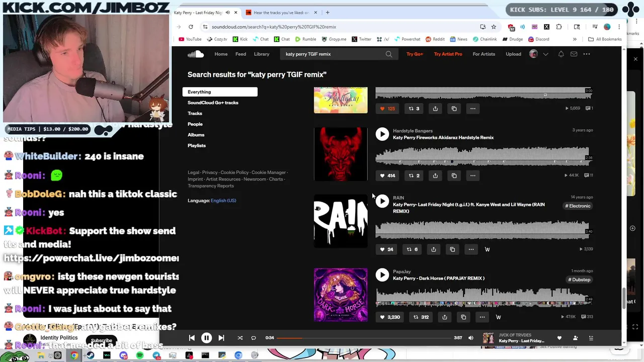
Task: Copy link of Fireworks Hardstyle Remix
Action: [x=454, y=175]
